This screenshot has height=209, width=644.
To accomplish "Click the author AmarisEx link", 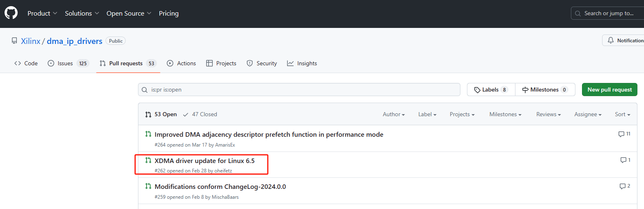I will [x=225, y=145].
